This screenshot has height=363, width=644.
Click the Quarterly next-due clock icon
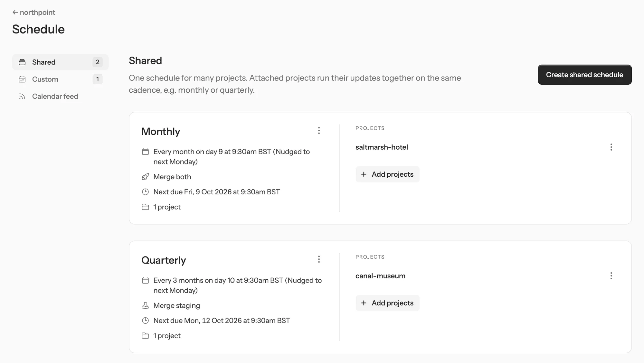click(x=145, y=321)
